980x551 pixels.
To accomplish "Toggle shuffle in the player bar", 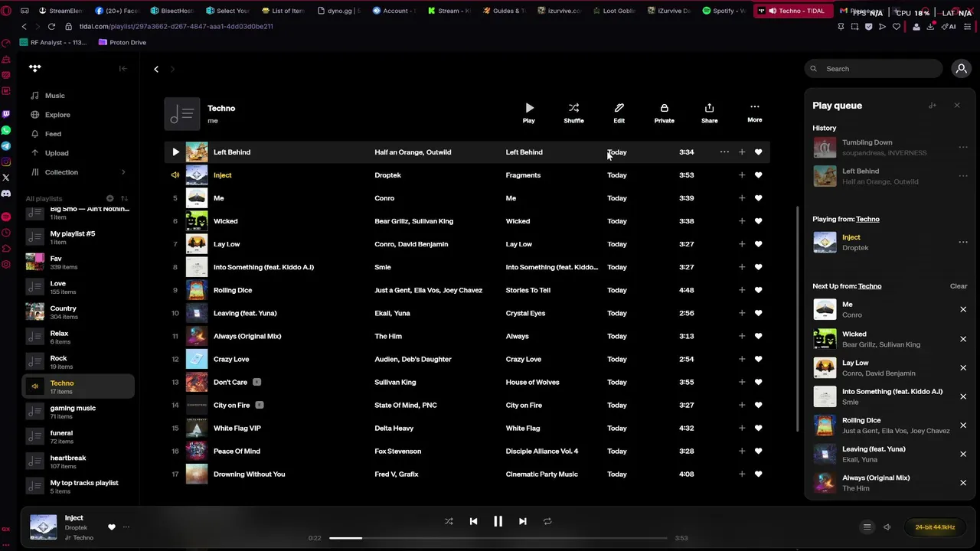I will 449,521.
